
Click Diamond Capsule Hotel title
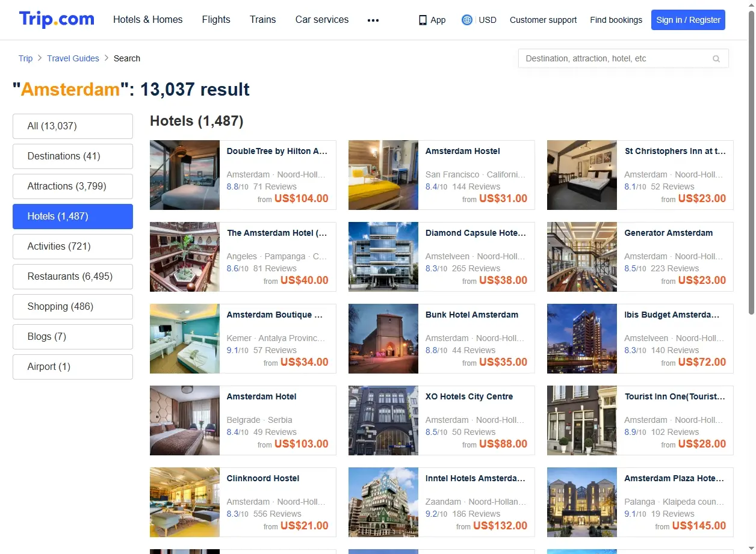point(476,233)
